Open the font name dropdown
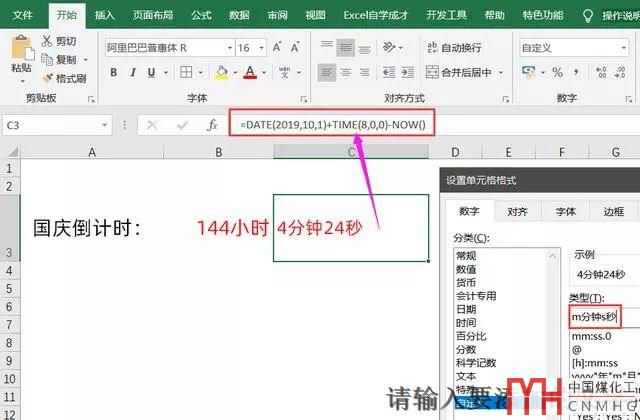Screen dimensions: 640x420 click(230, 48)
